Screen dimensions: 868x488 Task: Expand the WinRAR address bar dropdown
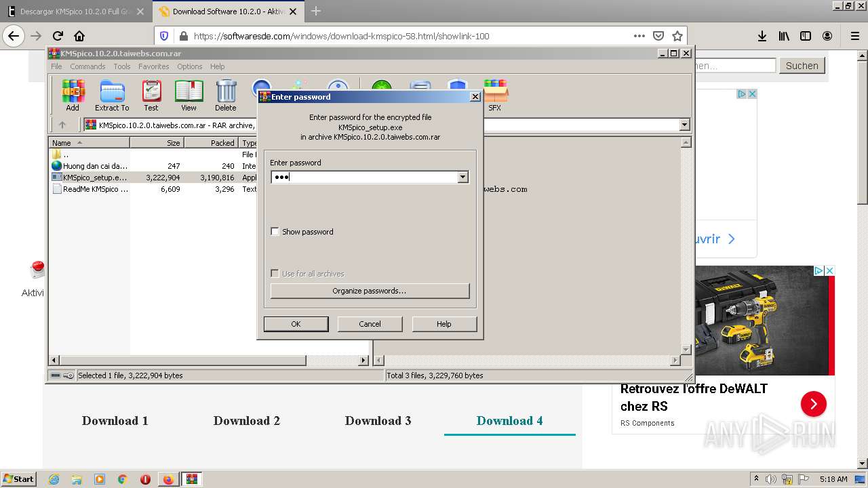point(684,125)
